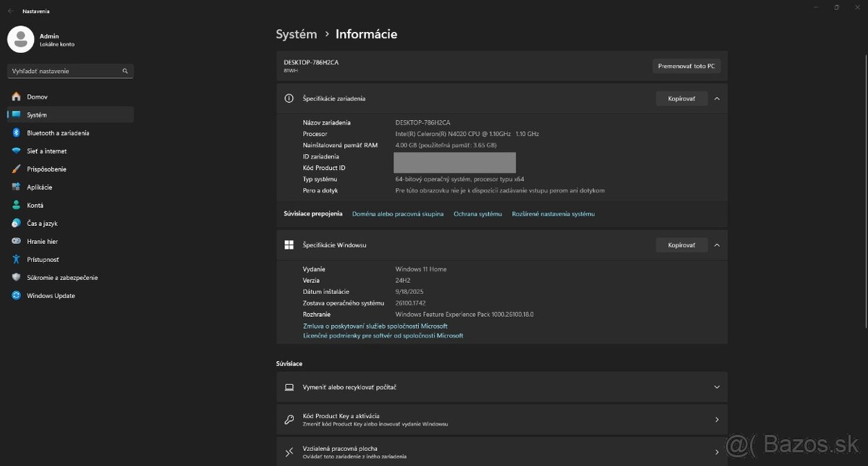Click the Kontá user icon

coord(16,206)
